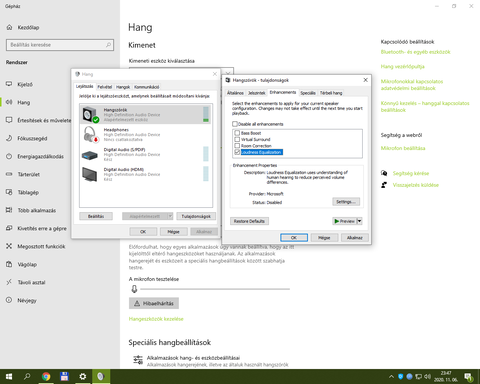Focus the Beállítás keresése search box
480x384 pixels.
click(x=60, y=45)
